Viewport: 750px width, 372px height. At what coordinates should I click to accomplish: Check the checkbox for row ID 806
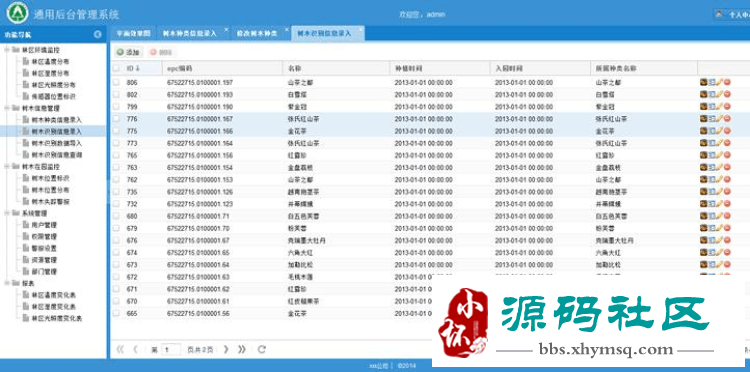coord(116,82)
